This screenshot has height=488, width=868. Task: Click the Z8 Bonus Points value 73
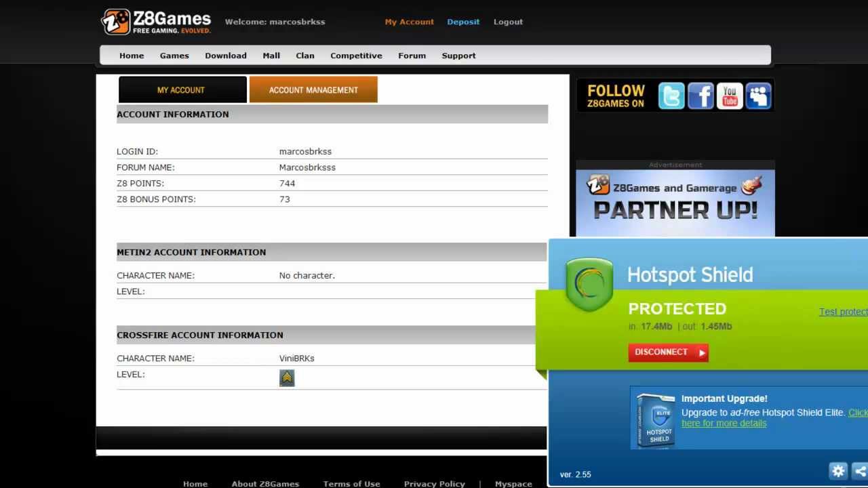click(x=284, y=199)
